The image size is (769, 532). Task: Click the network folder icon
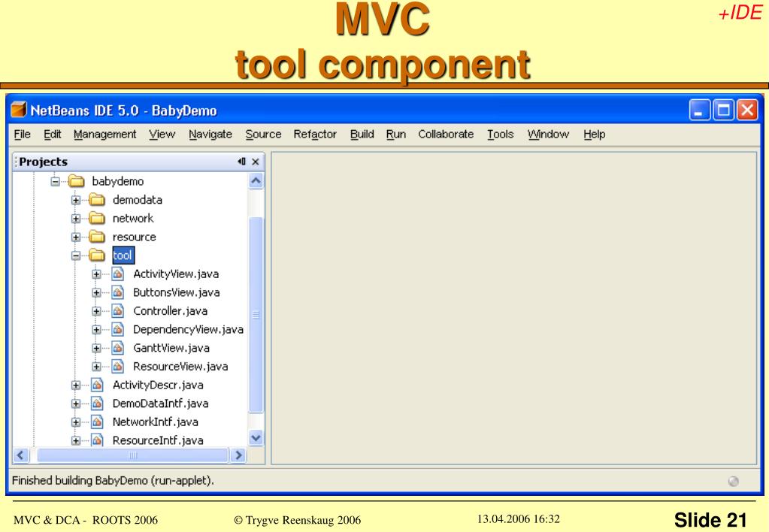click(x=97, y=218)
